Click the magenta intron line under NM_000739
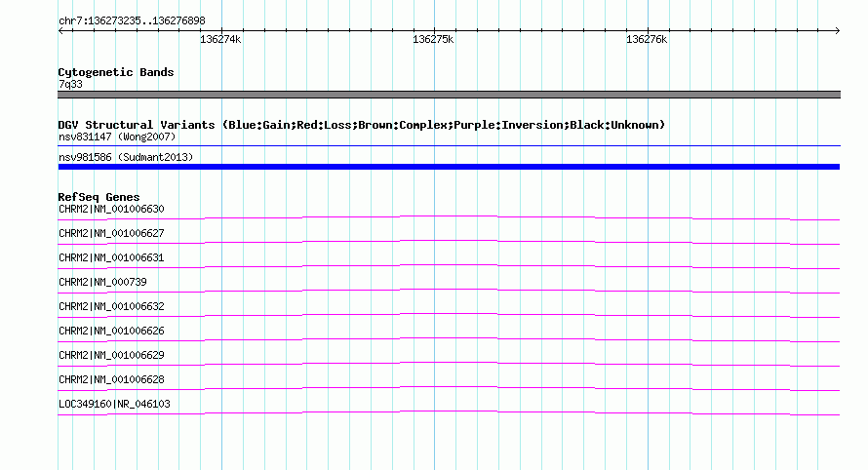The height and width of the screenshot is (470, 868). [x=449, y=290]
